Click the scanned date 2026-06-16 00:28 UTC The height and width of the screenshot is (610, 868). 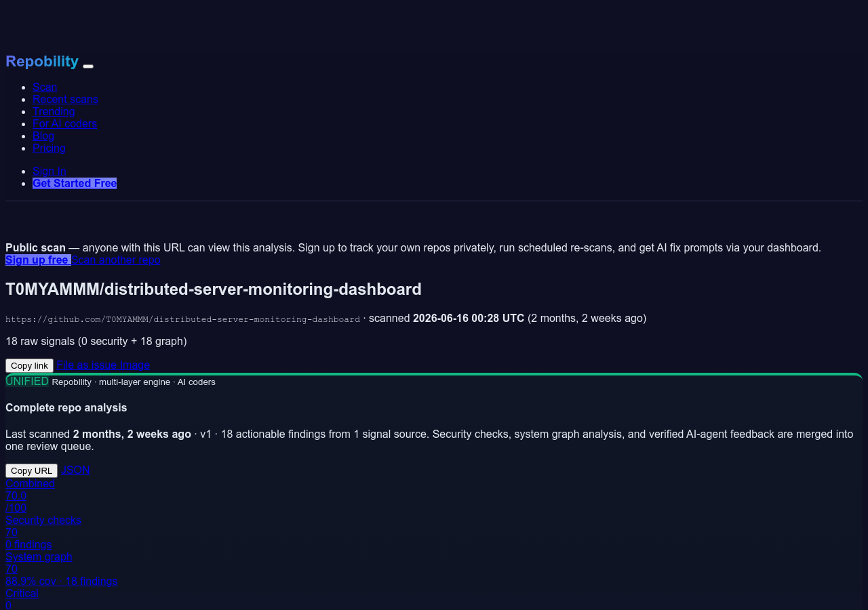click(469, 318)
